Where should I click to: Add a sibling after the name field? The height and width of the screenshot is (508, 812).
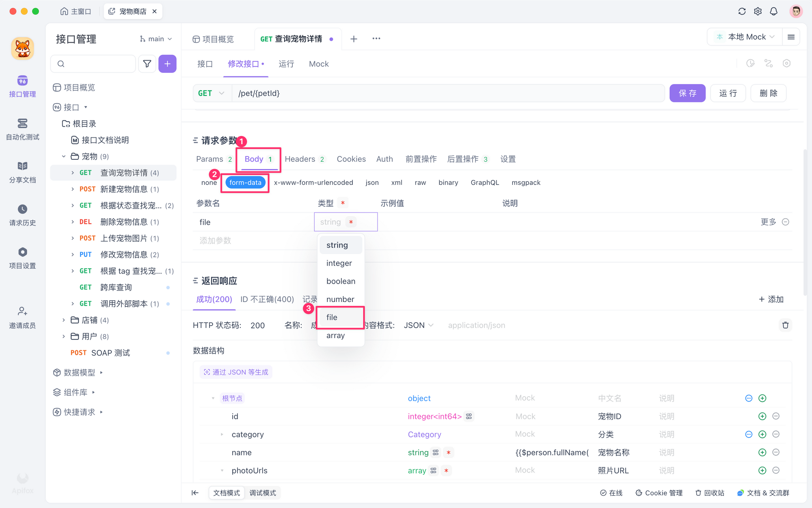coord(762,452)
